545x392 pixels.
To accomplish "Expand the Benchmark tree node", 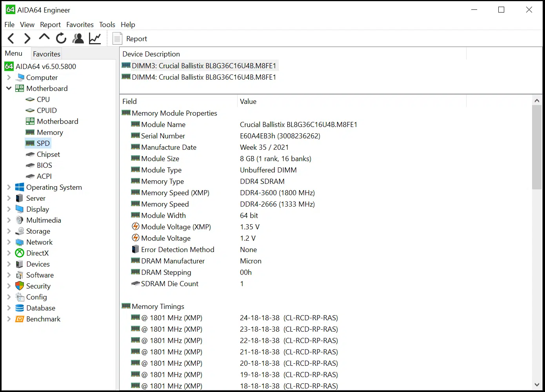I will [9, 319].
